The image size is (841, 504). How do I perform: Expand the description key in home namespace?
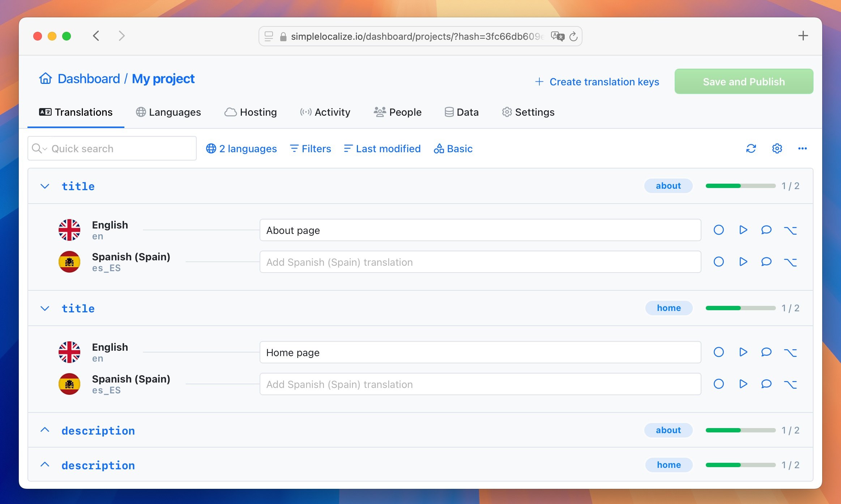tap(45, 465)
